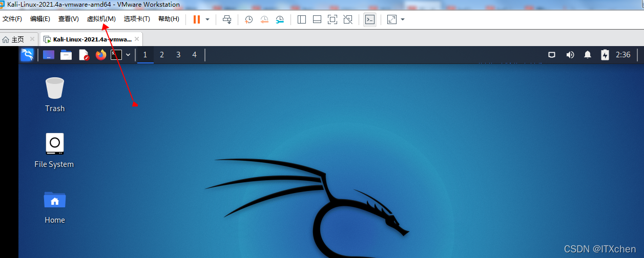644x258 pixels.
Task: Expand the terminal launcher dropdown chevron
Action: click(x=128, y=55)
